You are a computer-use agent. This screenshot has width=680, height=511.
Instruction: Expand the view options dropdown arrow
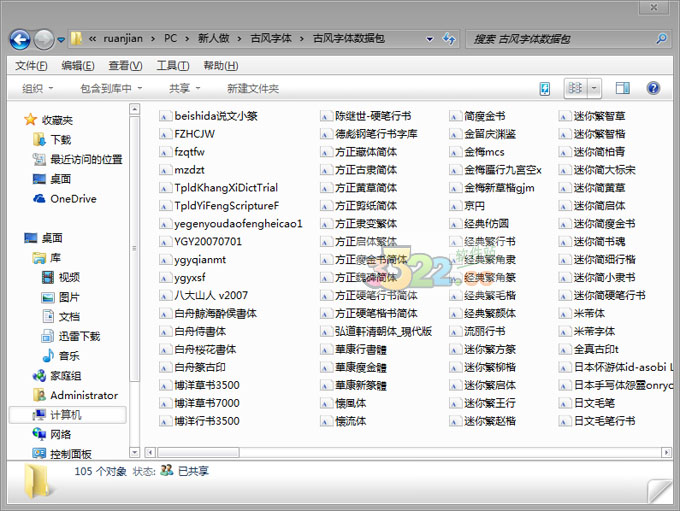click(x=594, y=88)
